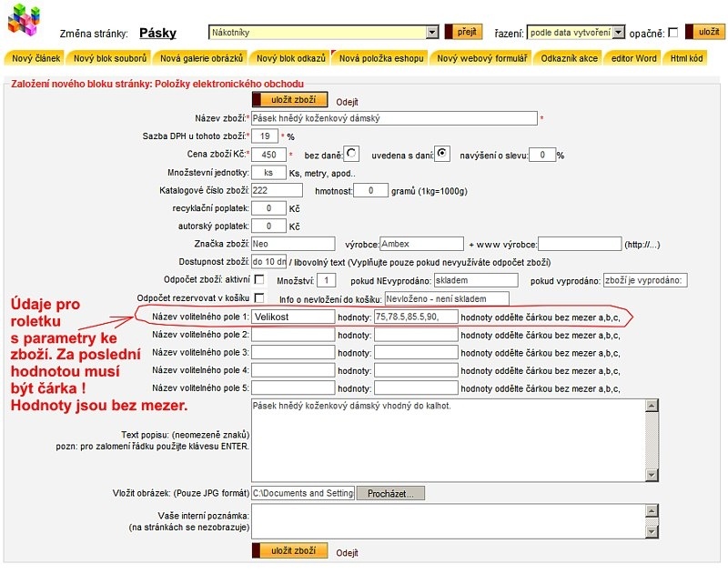Click the Pásky page title link
Image resolution: width=728 pixels, height=574 pixels.
(157, 33)
